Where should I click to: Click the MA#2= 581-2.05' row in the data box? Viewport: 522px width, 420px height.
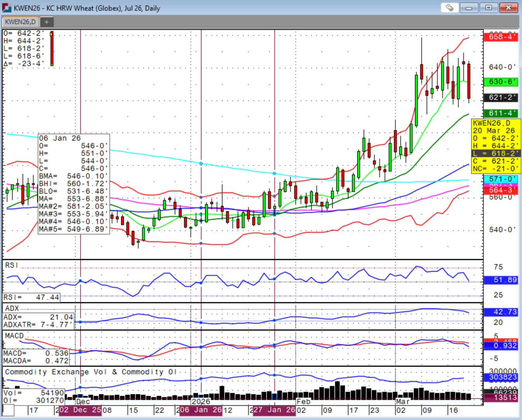pos(73,206)
